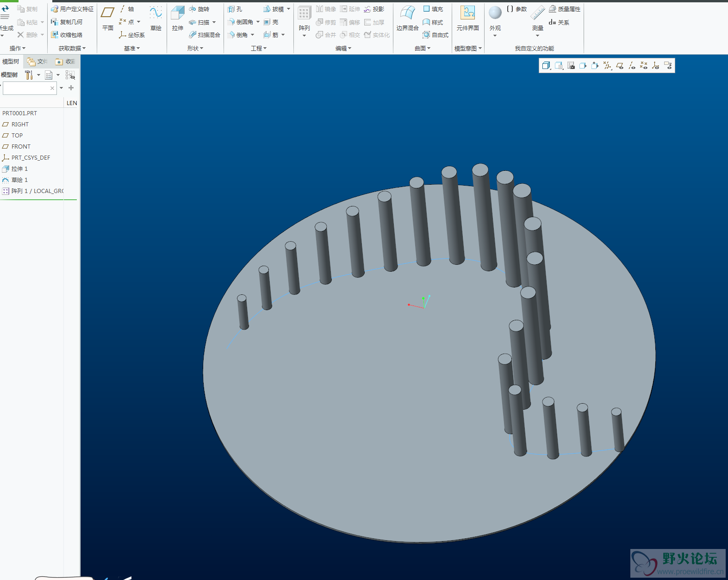Switch to the 文件 folder browser tab
The width and height of the screenshot is (728, 580).
[37, 62]
